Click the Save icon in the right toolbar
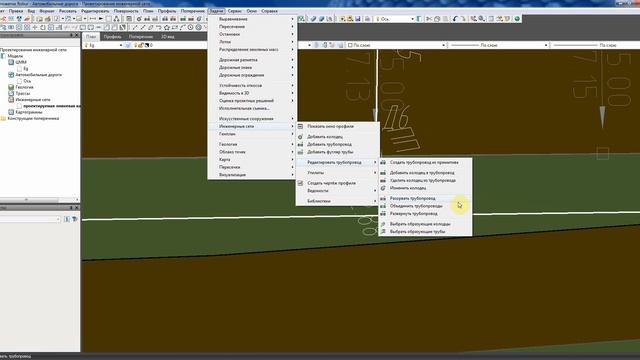The image size is (640, 360). (358, 19)
